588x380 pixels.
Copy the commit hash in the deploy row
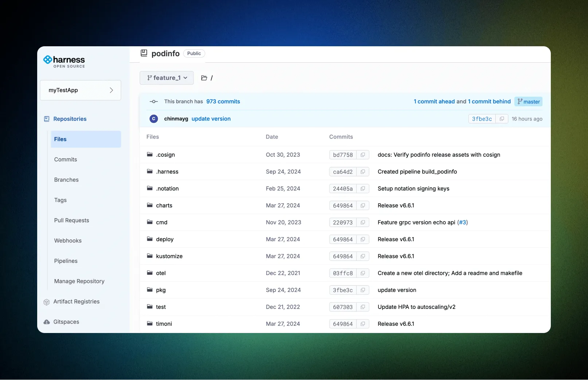363,239
